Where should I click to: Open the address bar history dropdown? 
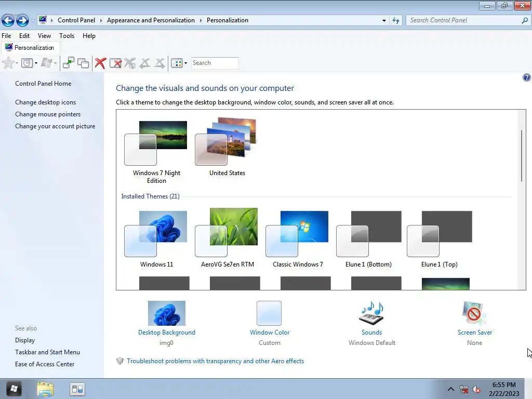coord(384,20)
